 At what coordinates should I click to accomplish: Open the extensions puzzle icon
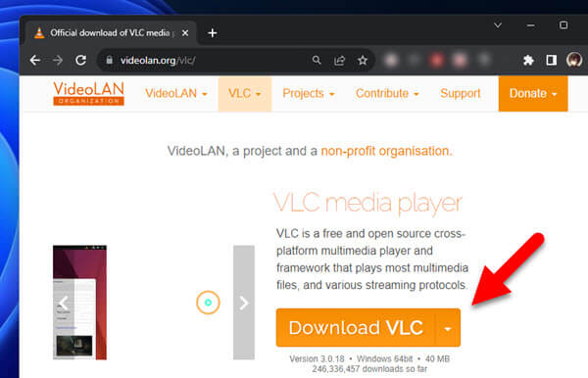point(528,60)
